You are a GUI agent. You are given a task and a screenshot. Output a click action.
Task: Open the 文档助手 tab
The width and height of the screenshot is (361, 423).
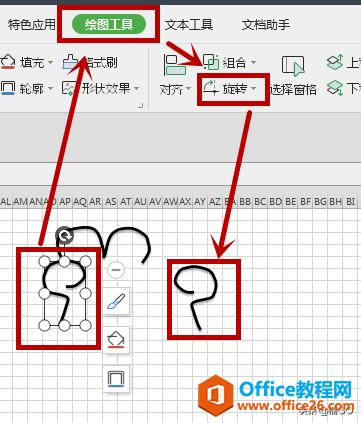coord(266,24)
